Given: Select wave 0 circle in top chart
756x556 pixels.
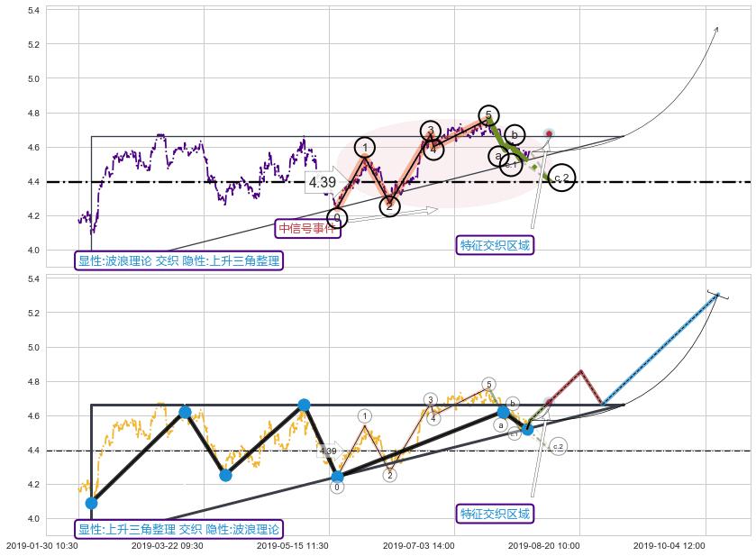Looking at the screenshot, I should (337, 217).
